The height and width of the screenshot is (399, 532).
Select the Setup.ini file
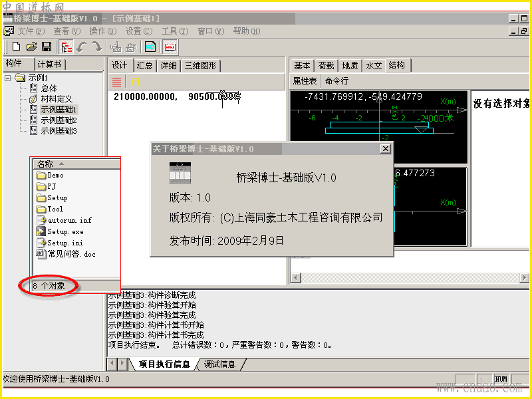[60, 243]
